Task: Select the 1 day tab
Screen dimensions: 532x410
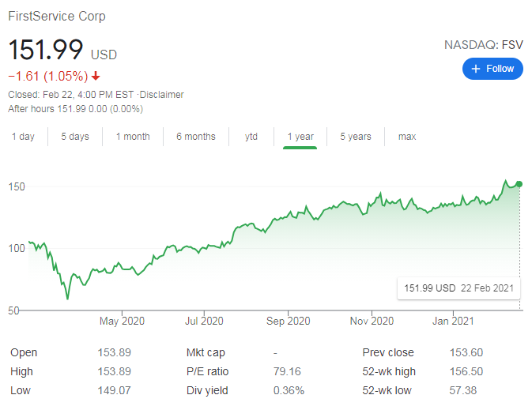Action: click(23, 137)
